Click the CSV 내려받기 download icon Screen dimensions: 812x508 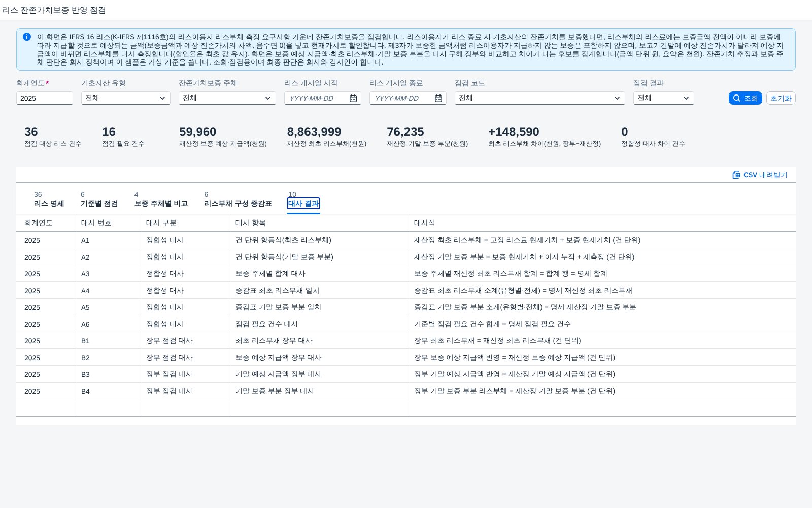pos(736,175)
